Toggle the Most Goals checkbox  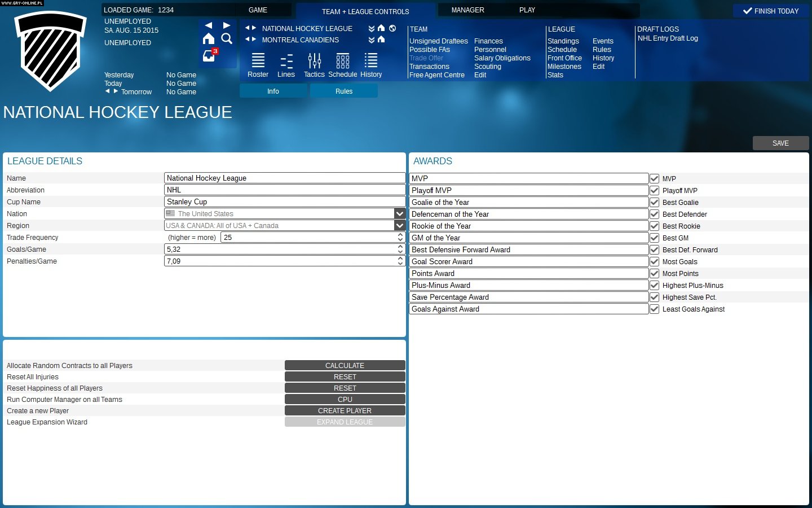pos(654,261)
